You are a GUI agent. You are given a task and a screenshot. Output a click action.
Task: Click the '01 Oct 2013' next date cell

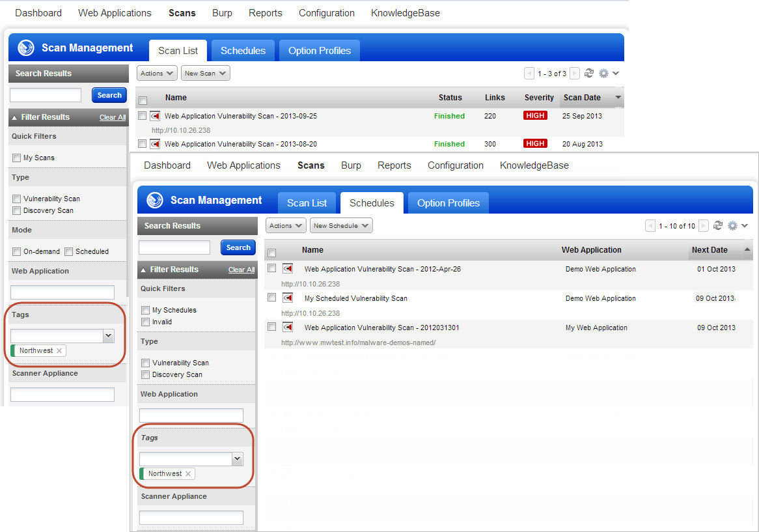point(717,269)
